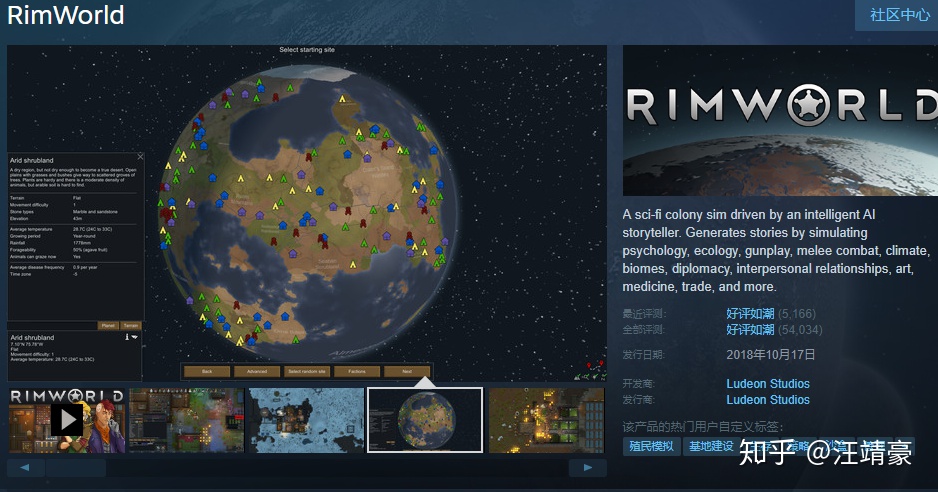
Task: Switch to the Terrain tab in the screenshot
Action: click(x=131, y=326)
